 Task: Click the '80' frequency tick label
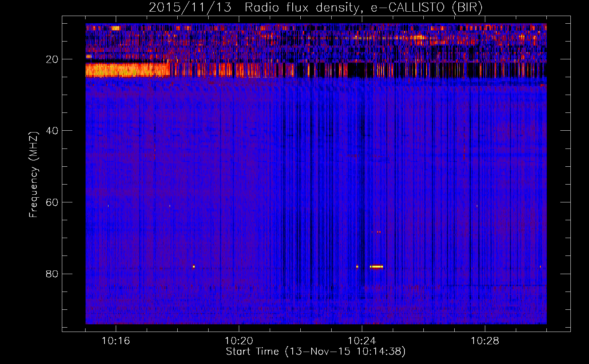[52, 274]
